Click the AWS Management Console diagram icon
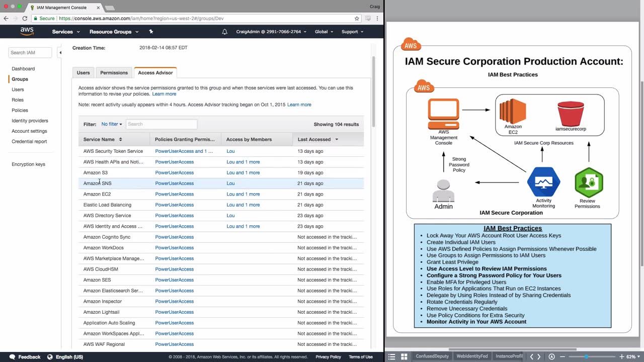 pos(443,114)
